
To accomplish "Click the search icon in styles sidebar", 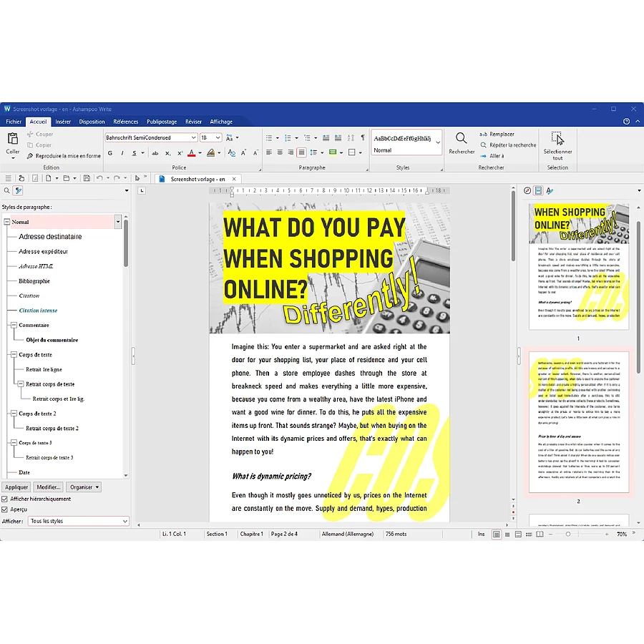I will pos(7,190).
